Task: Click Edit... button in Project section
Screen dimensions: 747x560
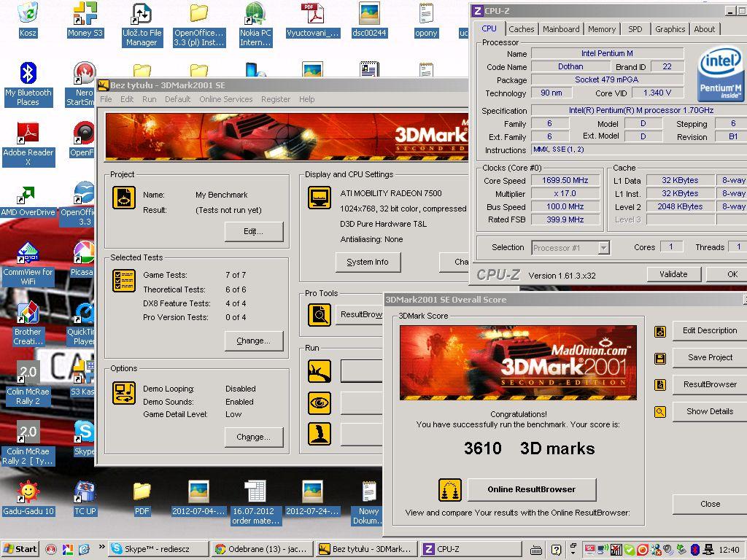Action: pos(253,231)
